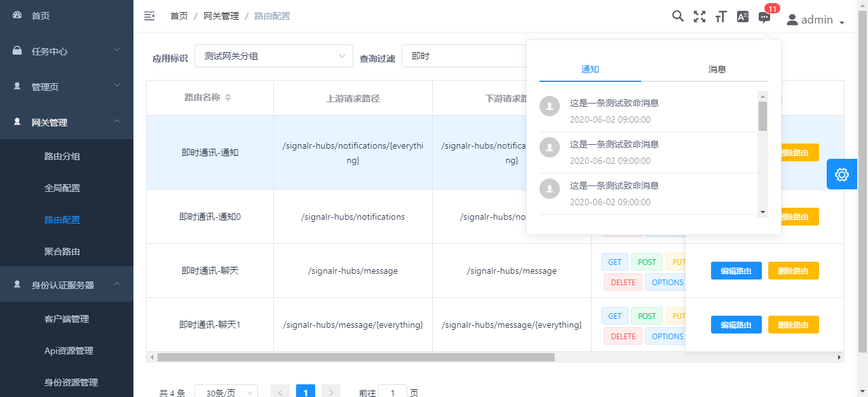Open the blue settings gear panel
The image size is (868, 397).
841,174
